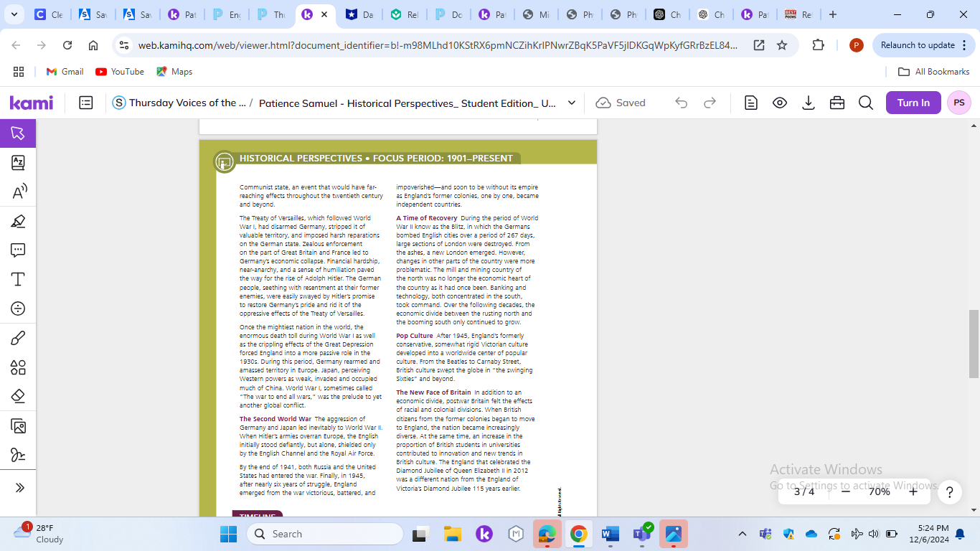Image resolution: width=980 pixels, height=551 pixels.
Task: Switch to the "Mi" browser tab
Action: tap(537, 14)
